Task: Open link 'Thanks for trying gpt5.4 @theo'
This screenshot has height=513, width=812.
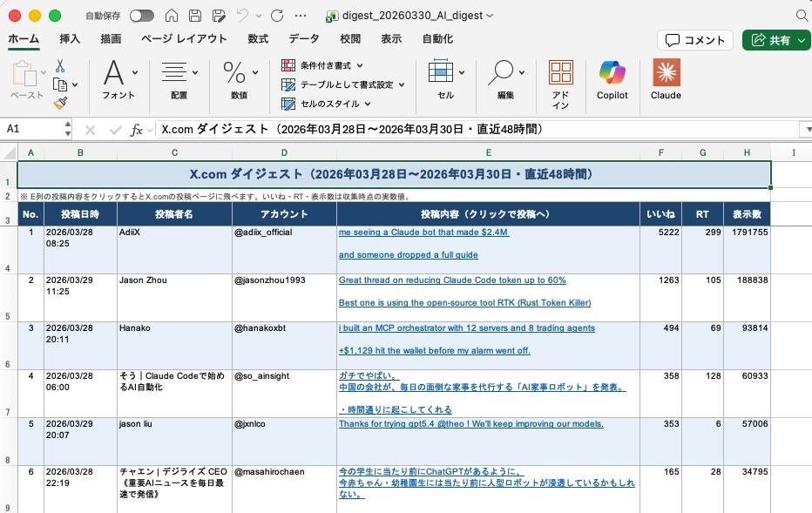Action: click(x=470, y=424)
